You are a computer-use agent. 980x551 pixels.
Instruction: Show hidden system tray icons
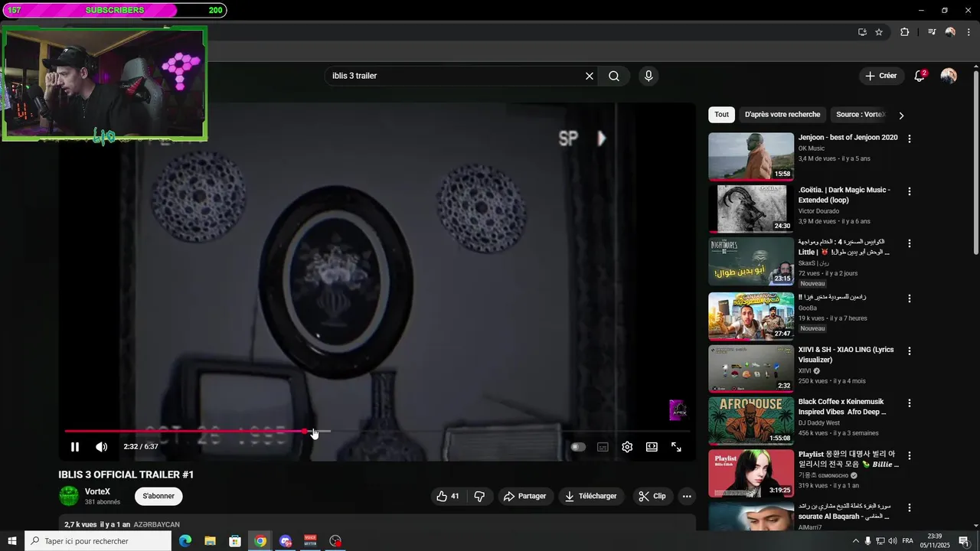pos(855,541)
